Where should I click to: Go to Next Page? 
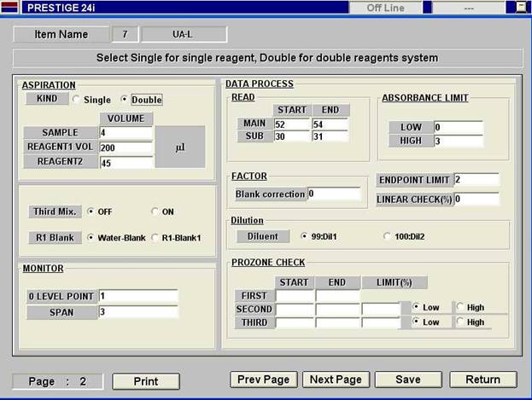[x=336, y=380]
